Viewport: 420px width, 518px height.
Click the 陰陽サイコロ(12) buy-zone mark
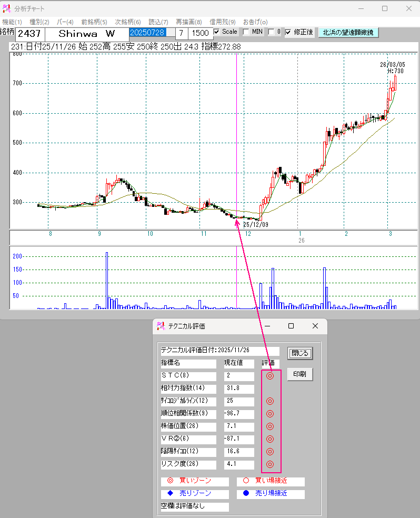(270, 451)
